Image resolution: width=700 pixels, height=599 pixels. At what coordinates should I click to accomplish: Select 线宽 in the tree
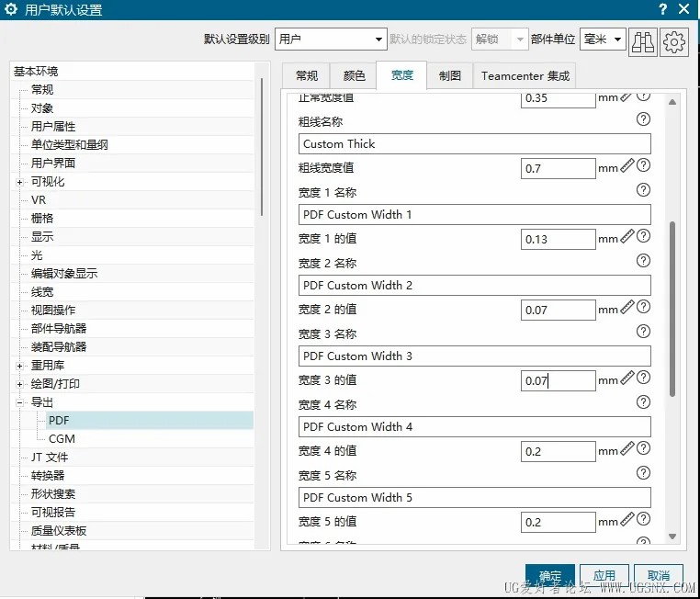(x=42, y=292)
